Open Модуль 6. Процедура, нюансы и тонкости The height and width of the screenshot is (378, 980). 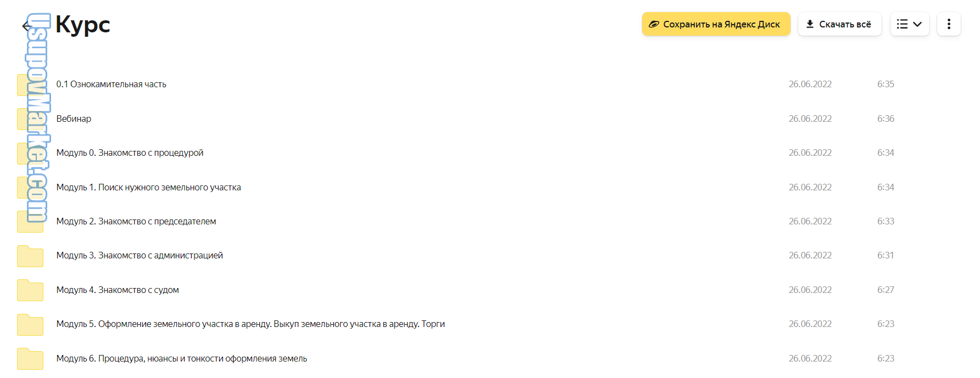181,359
